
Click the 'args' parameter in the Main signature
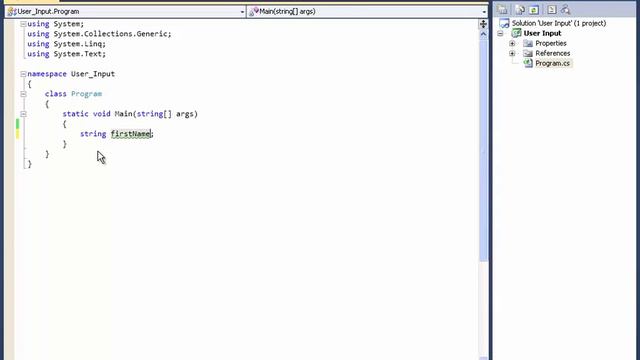(x=185, y=114)
